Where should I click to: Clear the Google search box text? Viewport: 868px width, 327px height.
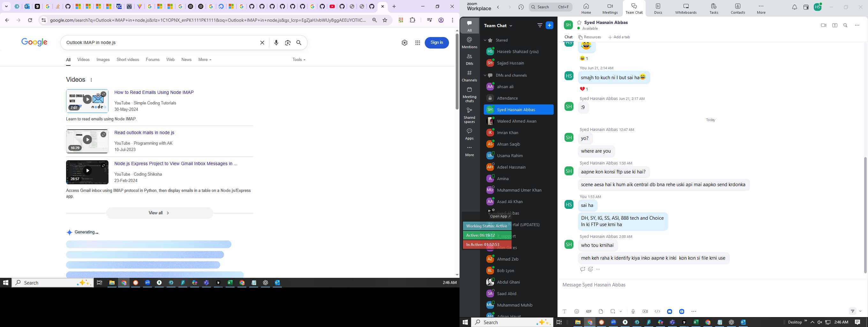[262, 42]
